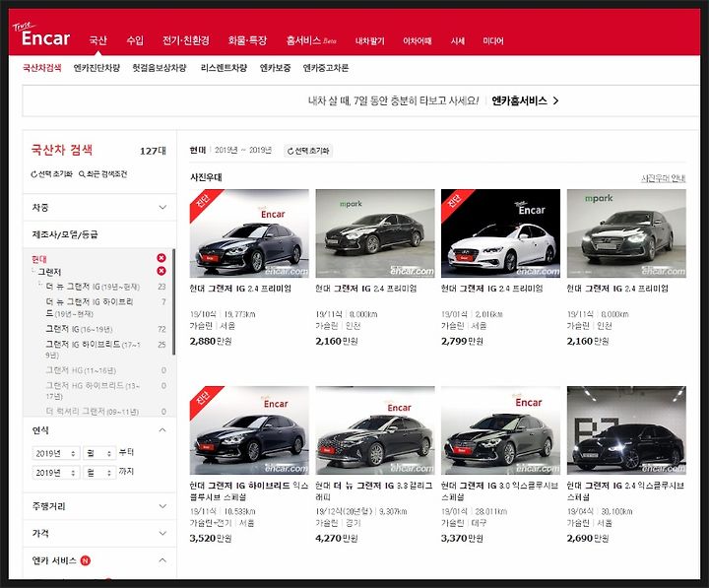Open 그랜저 IG 3.0 익스클루시브 스페셜 title
This screenshot has width=709, height=588.
[499, 491]
